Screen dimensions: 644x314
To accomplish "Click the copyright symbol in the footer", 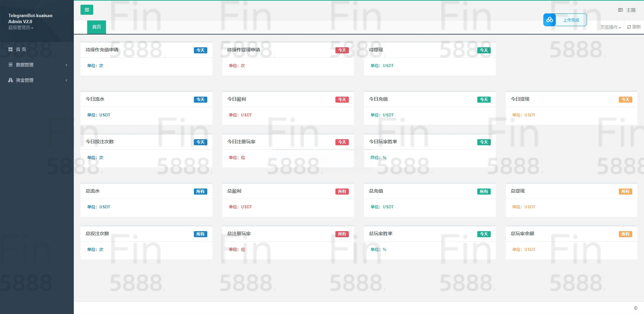I will coord(635,308).
